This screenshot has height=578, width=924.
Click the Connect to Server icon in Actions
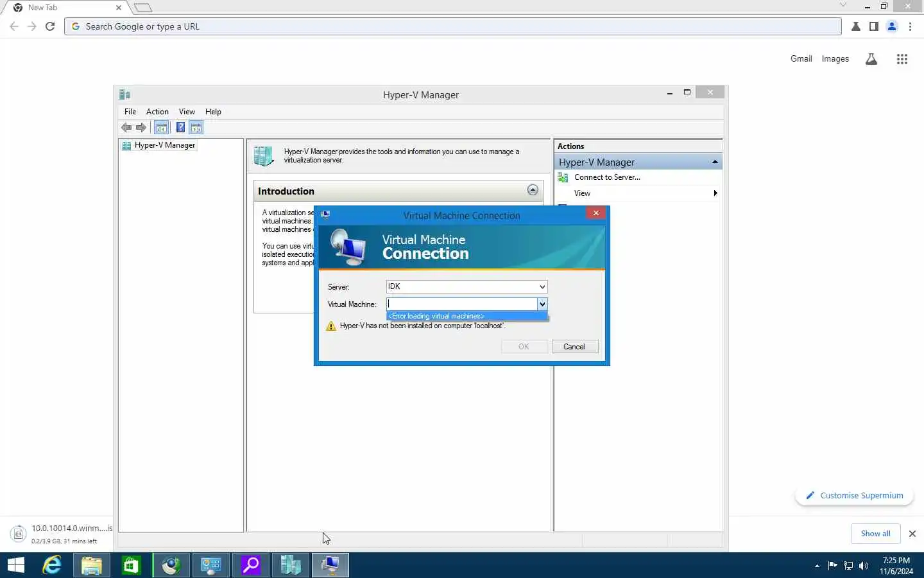[563, 177]
